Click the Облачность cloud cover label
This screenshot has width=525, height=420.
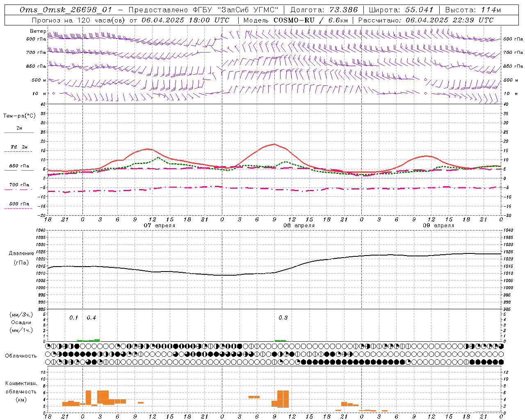[x=21, y=356]
